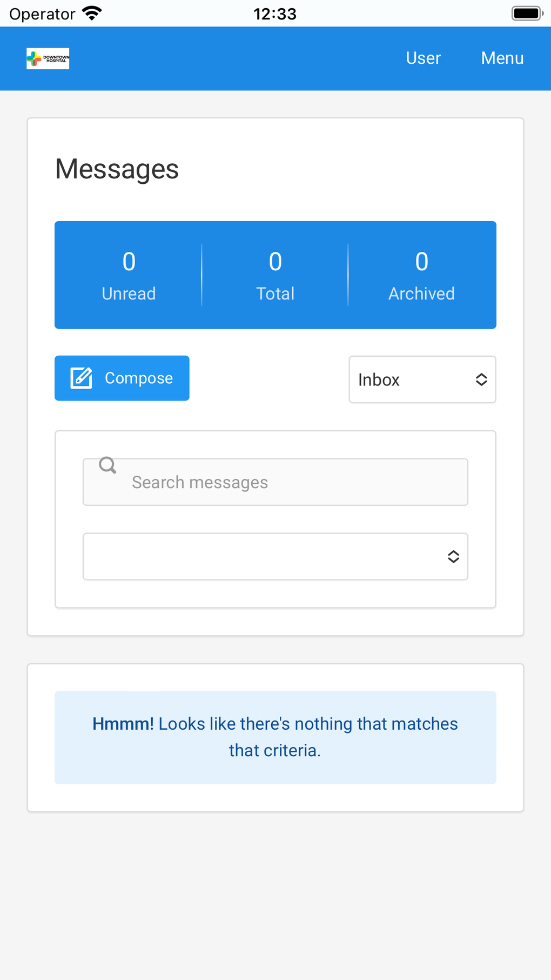This screenshot has height=980, width=551.
Task: Open the Inbox folder dropdown
Action: coord(421,379)
